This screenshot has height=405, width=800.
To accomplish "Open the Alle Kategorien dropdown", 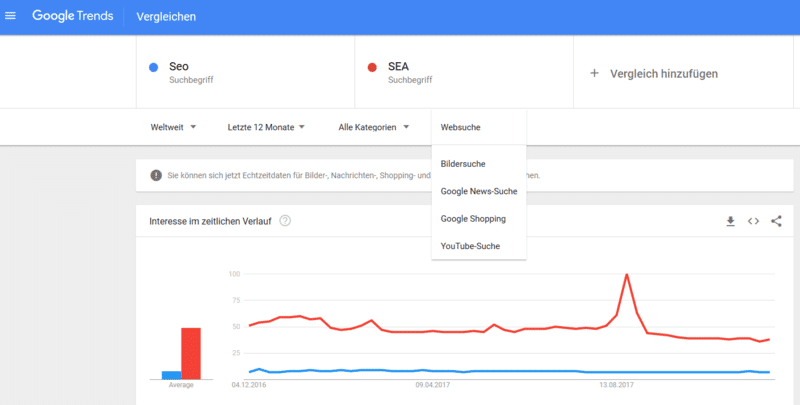I will (373, 128).
